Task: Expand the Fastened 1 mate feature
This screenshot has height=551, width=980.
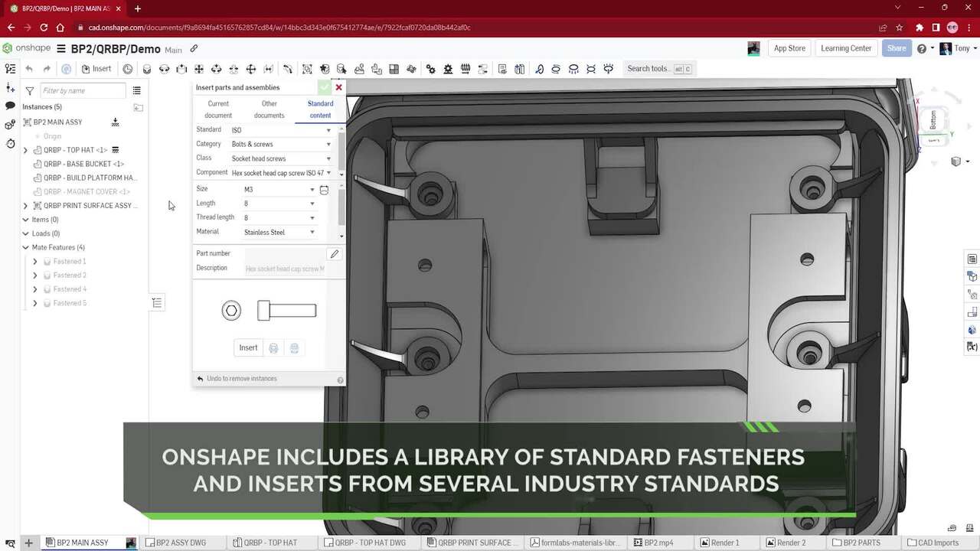Action: pos(34,262)
